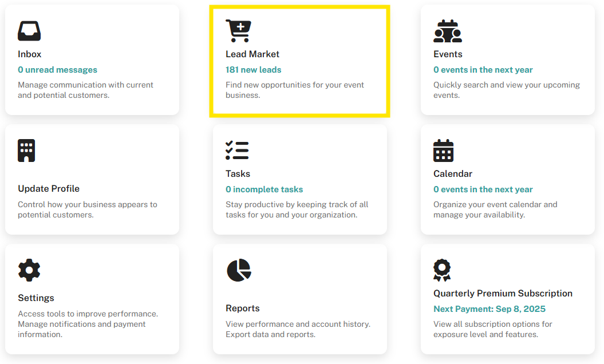The width and height of the screenshot is (604, 364).
Task: Click 'Control how your business appears' description
Action: (x=88, y=209)
